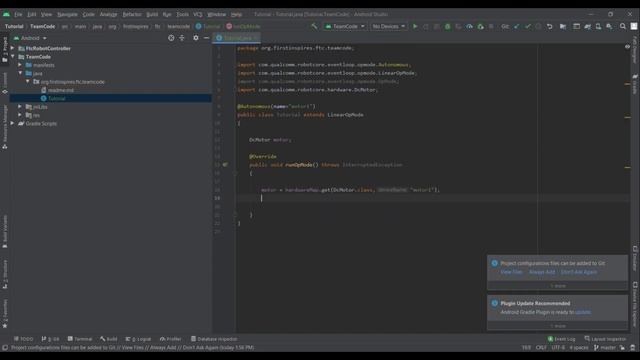
Task: Click the Select Opened File target icon
Action: (x=171, y=38)
